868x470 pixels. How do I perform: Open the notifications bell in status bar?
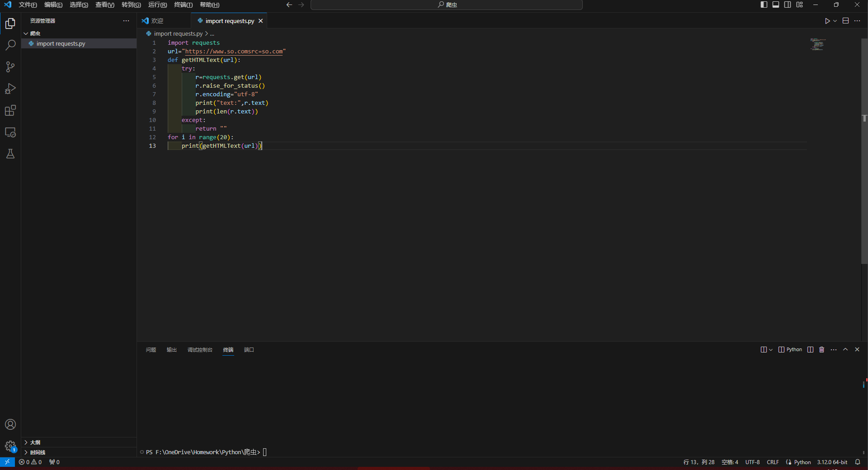[x=858, y=462]
